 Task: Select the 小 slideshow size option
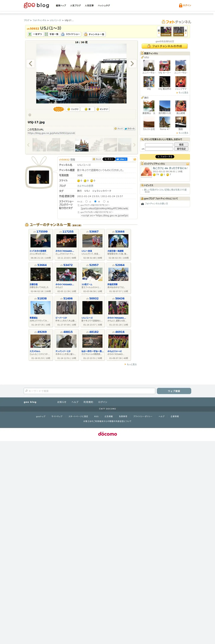pos(86,201)
